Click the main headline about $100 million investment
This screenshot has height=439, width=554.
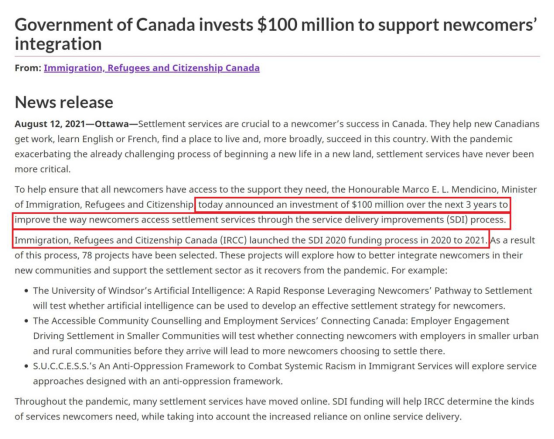pyautogui.click(x=276, y=34)
